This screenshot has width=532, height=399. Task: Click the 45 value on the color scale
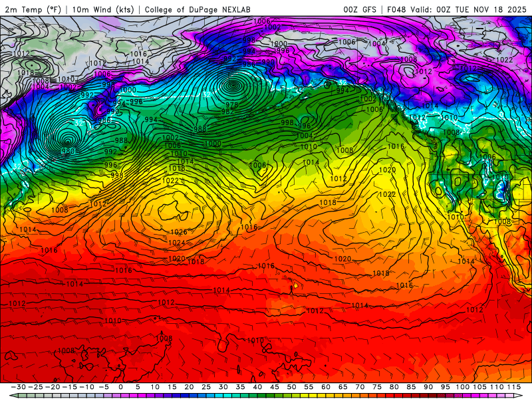pos(275,387)
